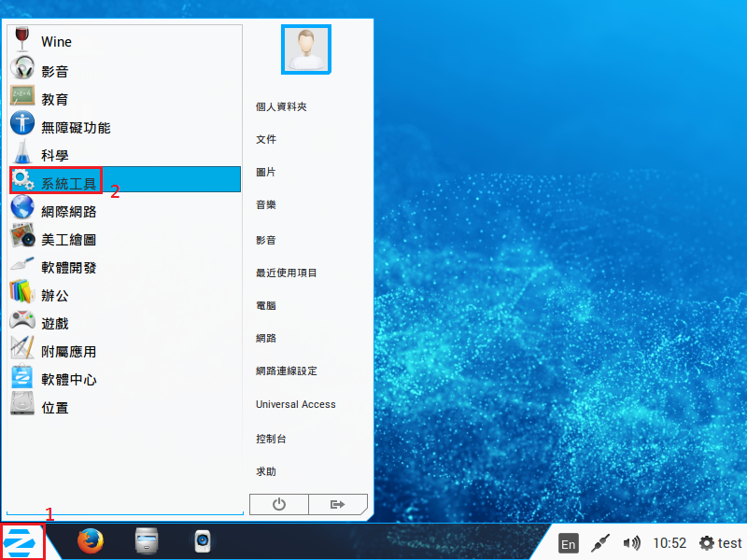
Task: Launch Firefox from the taskbar
Action: coord(91,541)
